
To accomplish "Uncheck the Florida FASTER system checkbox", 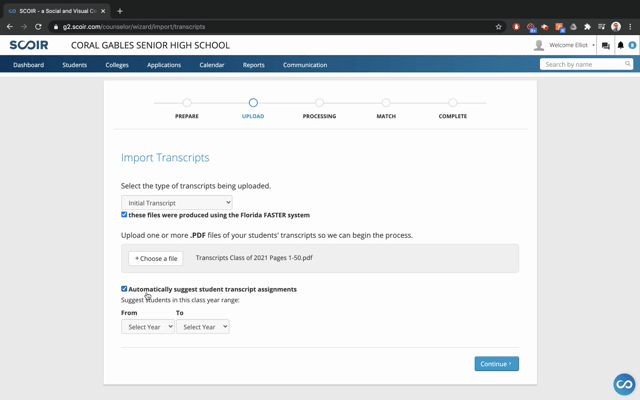I will pos(124,214).
